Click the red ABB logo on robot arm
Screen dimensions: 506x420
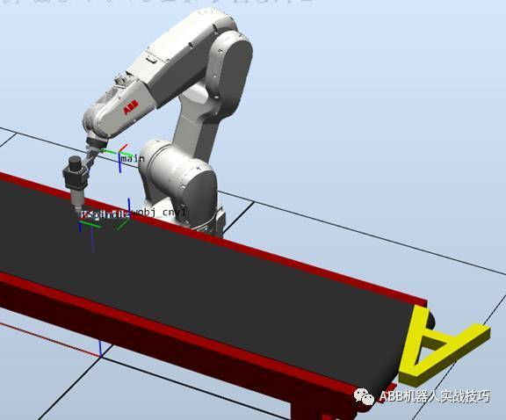131,107
